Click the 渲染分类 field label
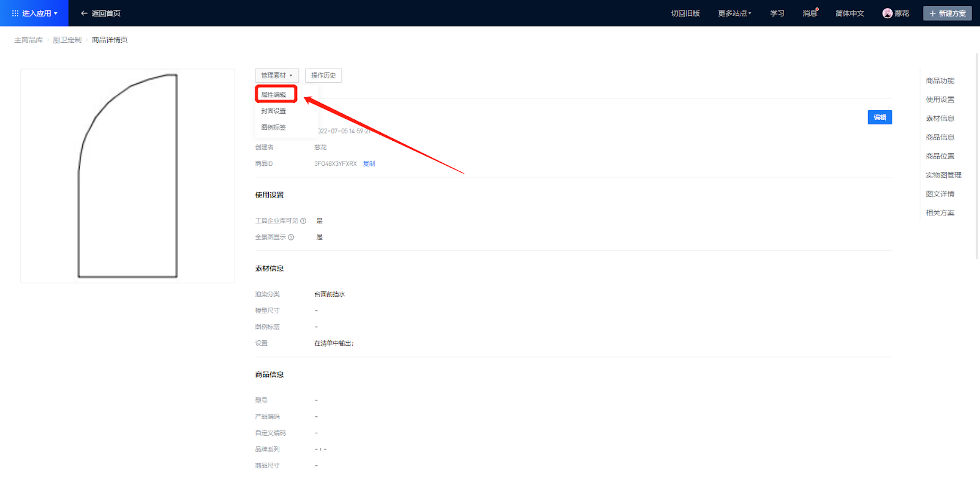 [268, 294]
